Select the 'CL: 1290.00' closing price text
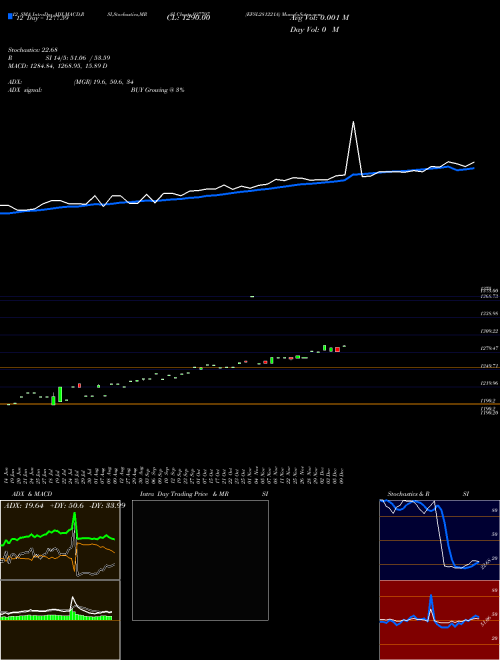 (189, 17)
